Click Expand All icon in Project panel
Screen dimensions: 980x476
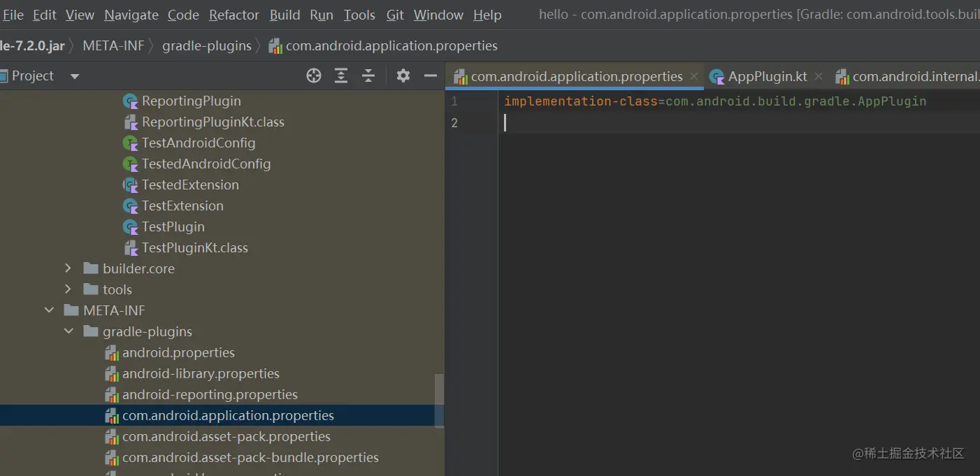point(341,76)
